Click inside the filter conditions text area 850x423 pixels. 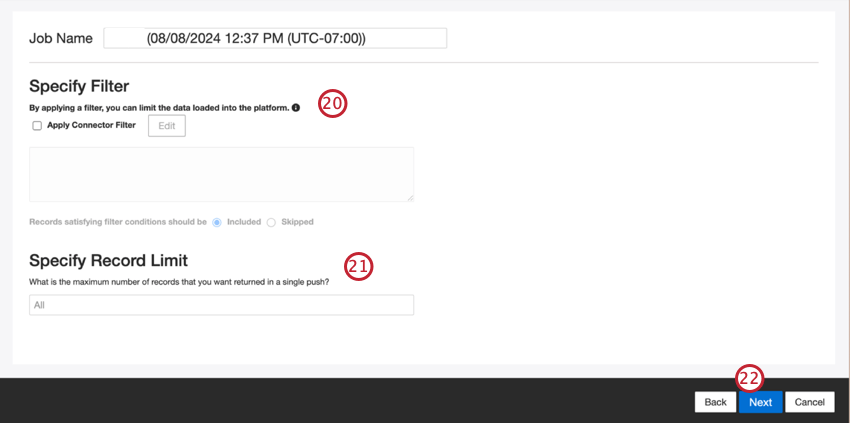(222, 174)
